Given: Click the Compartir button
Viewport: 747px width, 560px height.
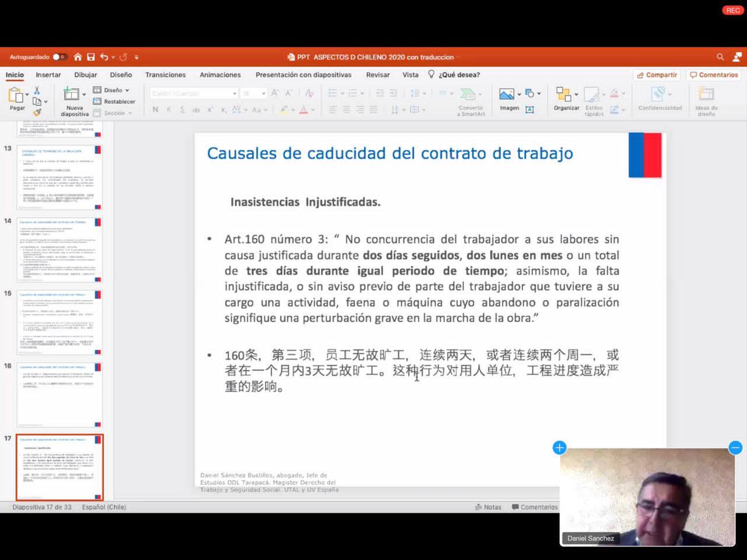Looking at the screenshot, I should 657,75.
